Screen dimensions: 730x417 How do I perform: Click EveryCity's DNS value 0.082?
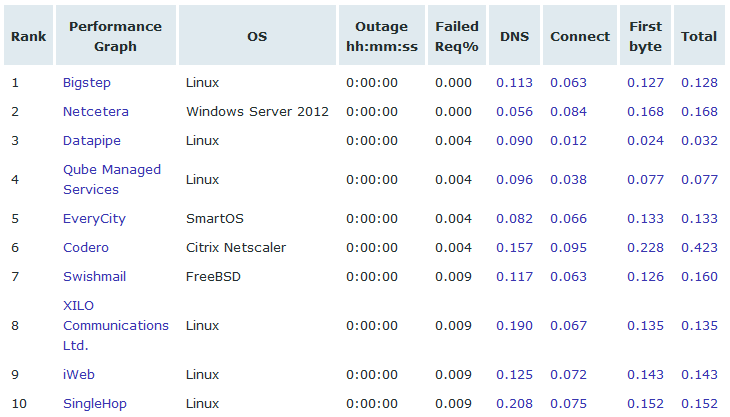[x=514, y=219]
